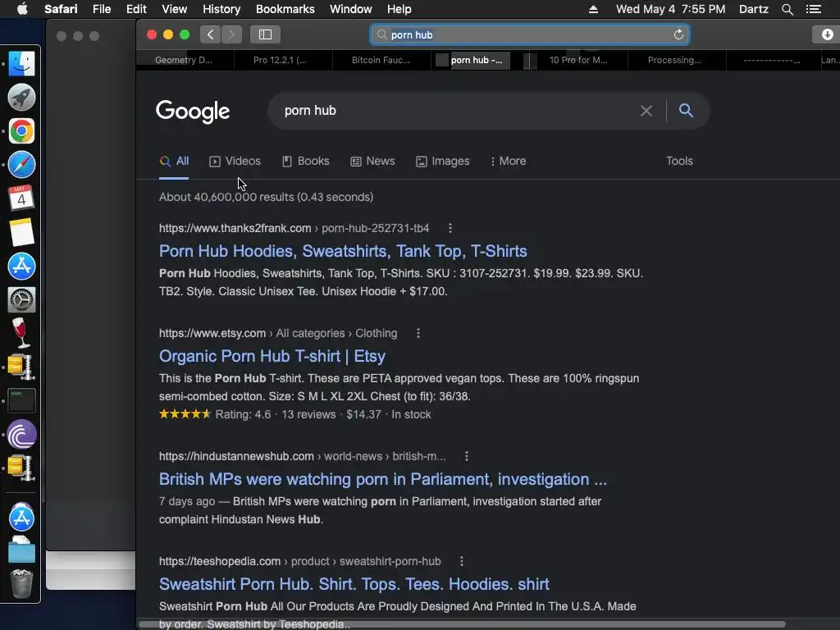This screenshot has height=630, width=840.
Task: Toggle the Safari sidebar button
Action: pos(265,34)
